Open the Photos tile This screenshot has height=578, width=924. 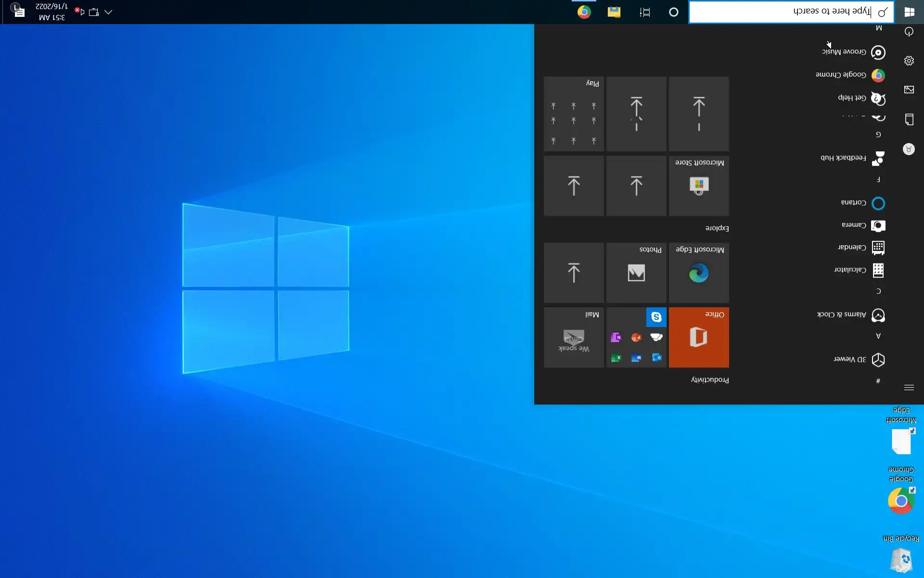[x=636, y=273]
